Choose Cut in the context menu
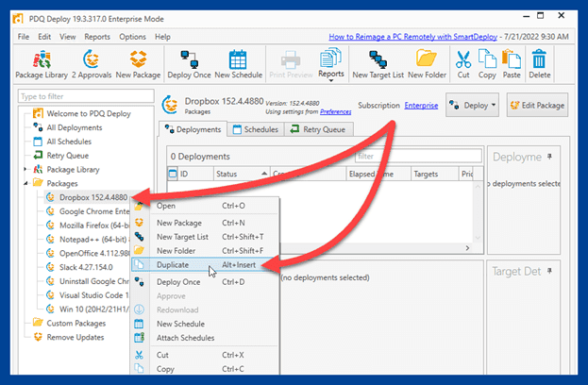Screen dimensions: 588x385 pos(205,355)
